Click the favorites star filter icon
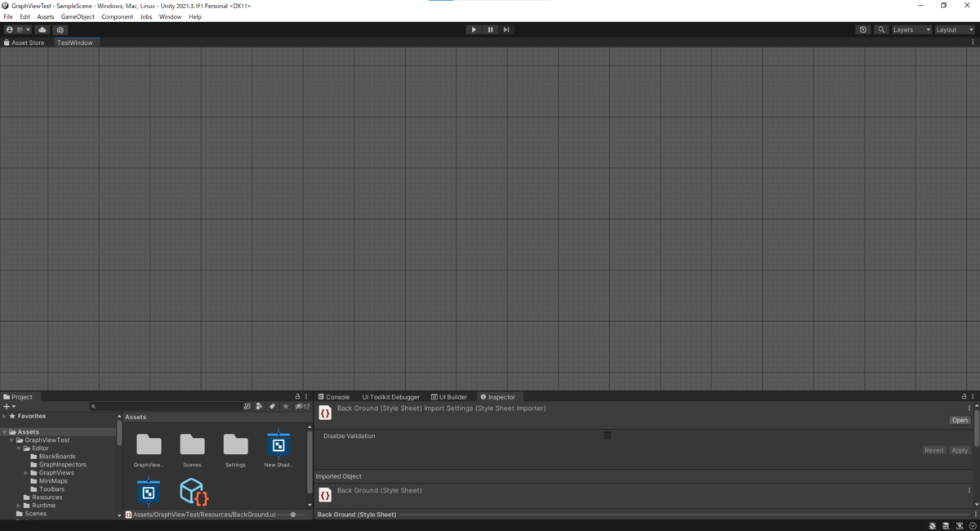The image size is (980, 531). (x=286, y=406)
